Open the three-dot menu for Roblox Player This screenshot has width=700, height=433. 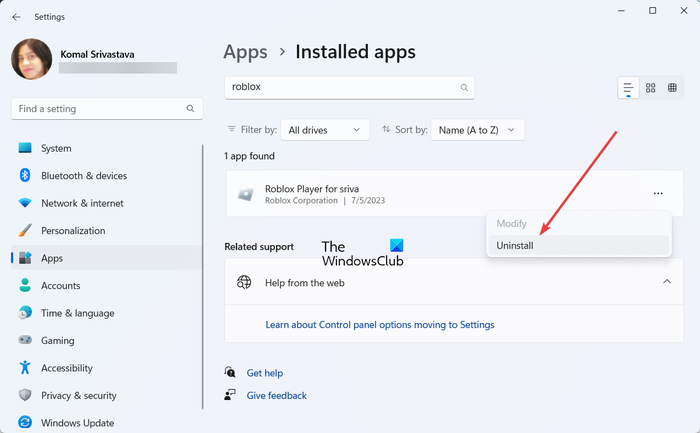(x=657, y=193)
